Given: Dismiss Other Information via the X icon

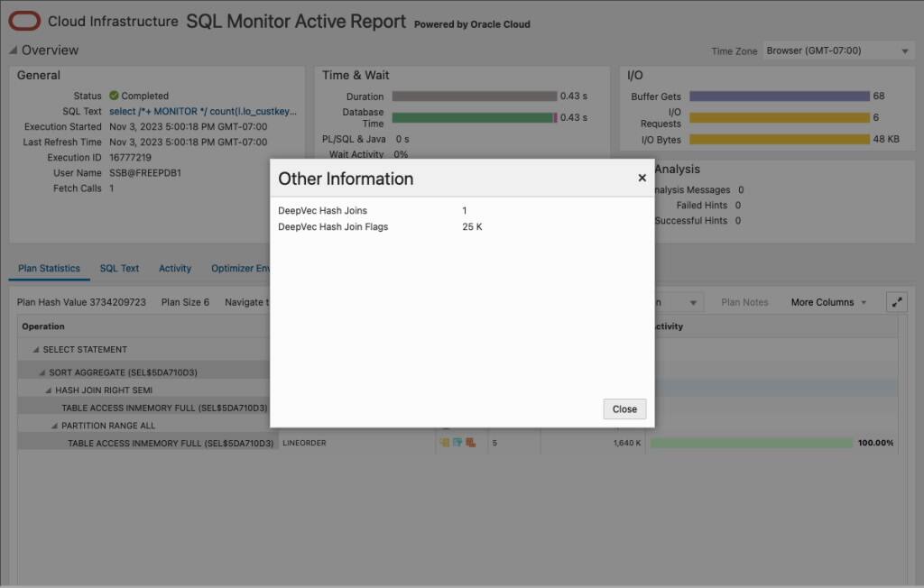Looking at the screenshot, I should point(642,178).
